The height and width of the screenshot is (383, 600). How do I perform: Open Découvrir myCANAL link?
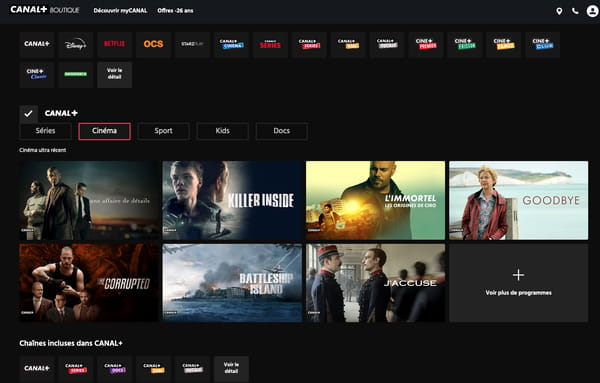tap(120, 11)
